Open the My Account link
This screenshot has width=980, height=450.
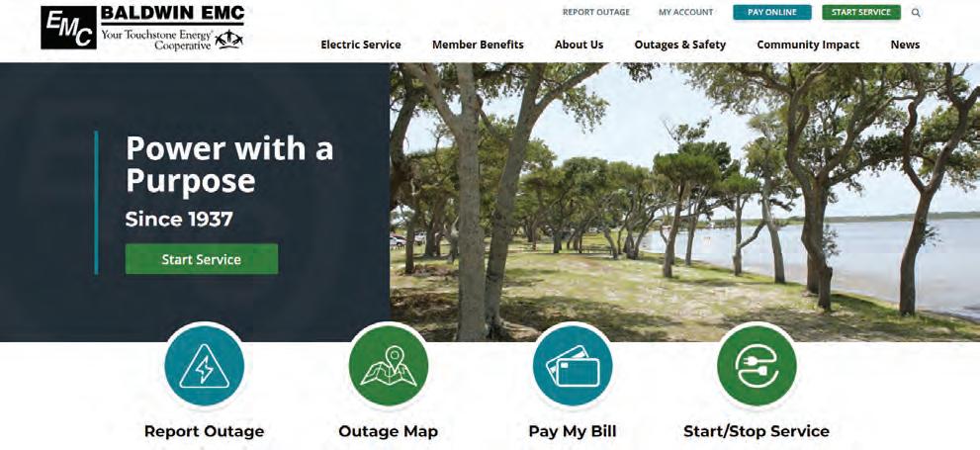(685, 12)
